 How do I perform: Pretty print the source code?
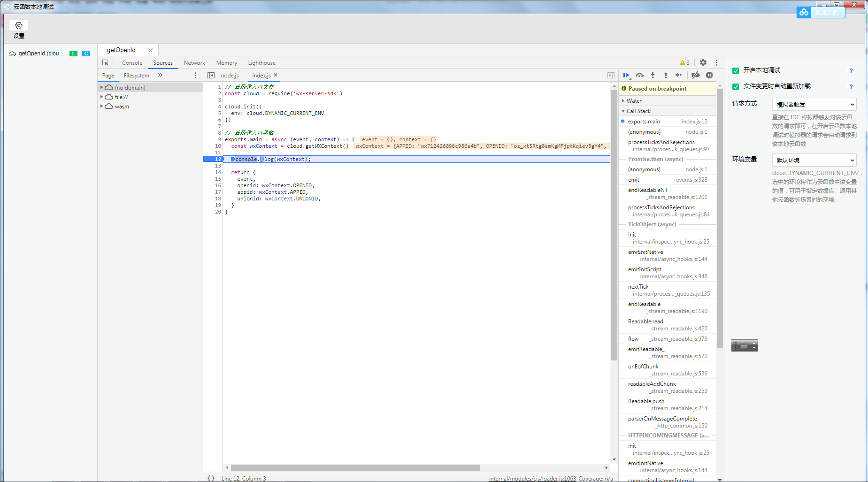click(211, 478)
